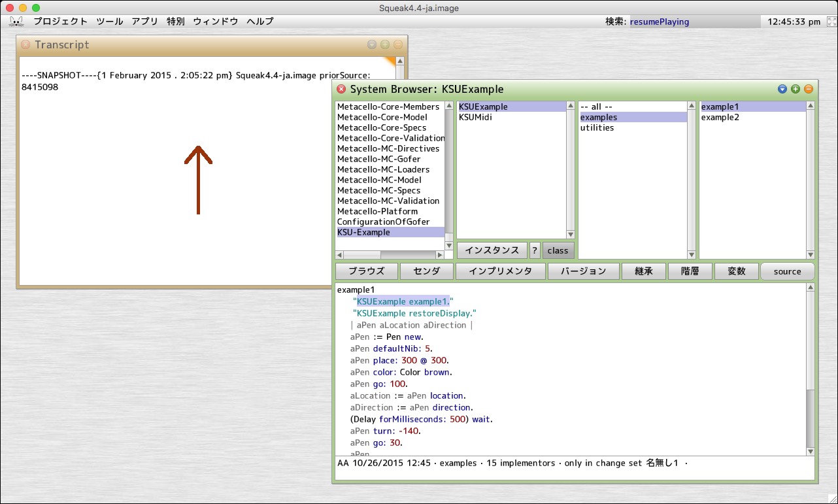Select the KSUExample class
Screen dimensions: 838x504
[x=512, y=107]
